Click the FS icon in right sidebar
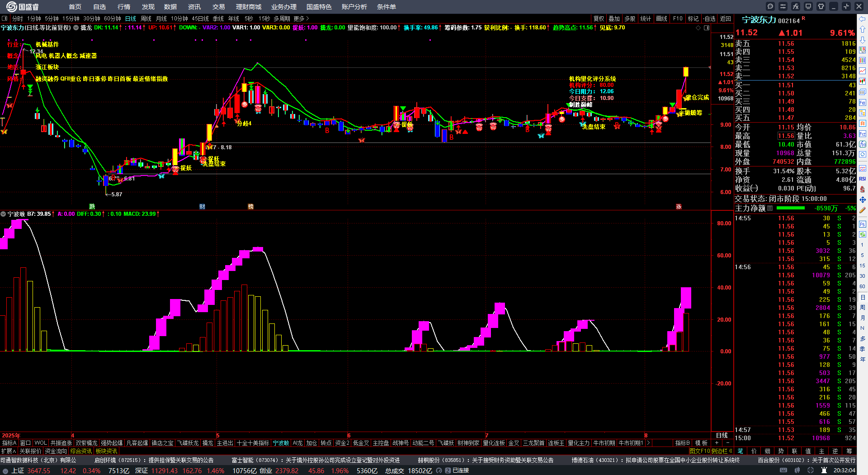The height and width of the screenshot is (475, 868). click(863, 224)
